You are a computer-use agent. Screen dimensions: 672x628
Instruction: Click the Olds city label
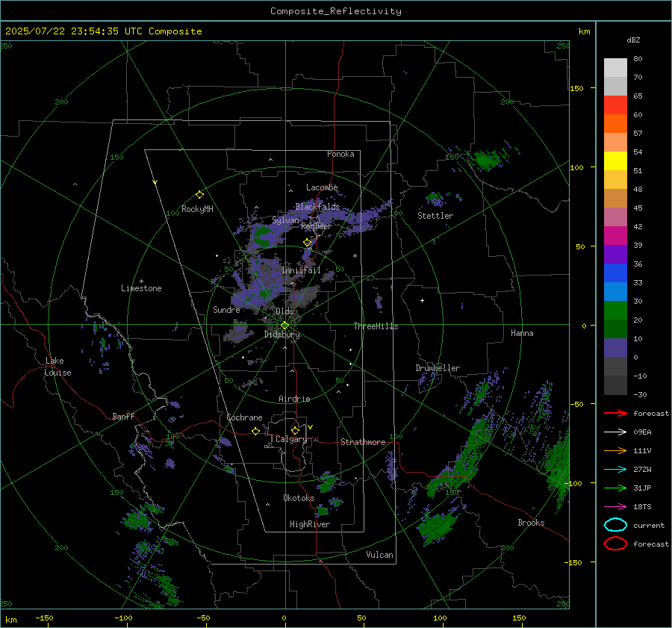click(x=284, y=311)
